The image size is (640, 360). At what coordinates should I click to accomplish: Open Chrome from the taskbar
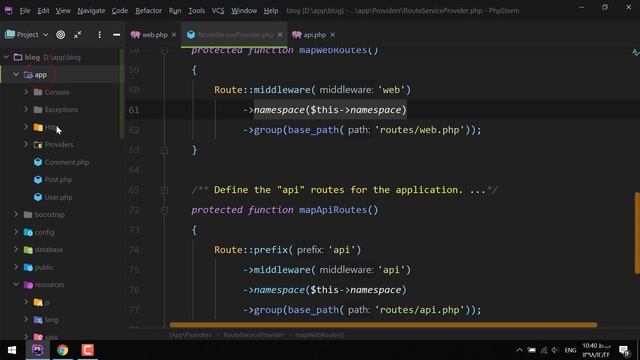62,350
